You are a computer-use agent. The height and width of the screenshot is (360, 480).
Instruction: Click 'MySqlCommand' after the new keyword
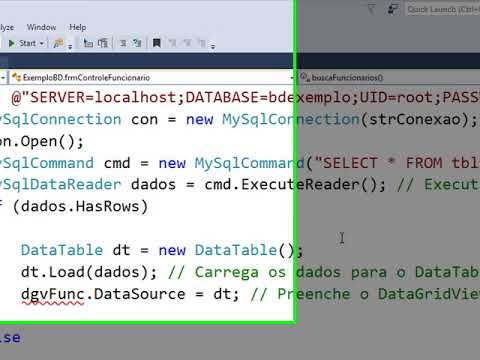[x=249, y=163]
